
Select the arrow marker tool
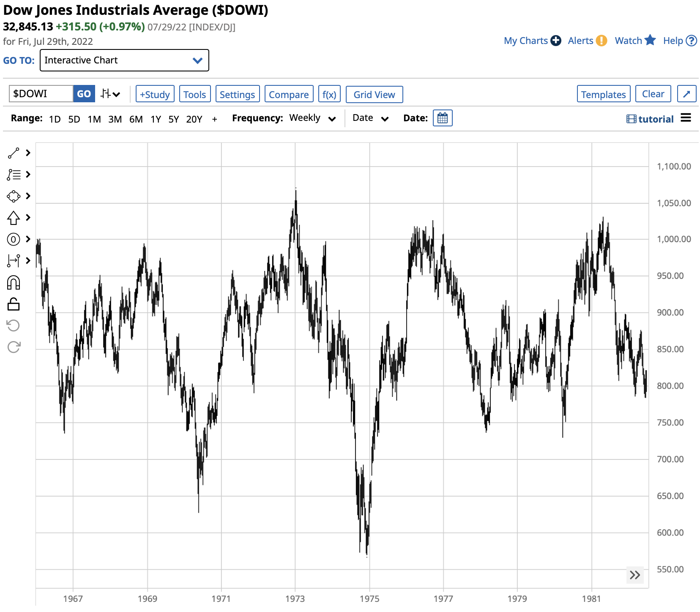[x=14, y=218]
